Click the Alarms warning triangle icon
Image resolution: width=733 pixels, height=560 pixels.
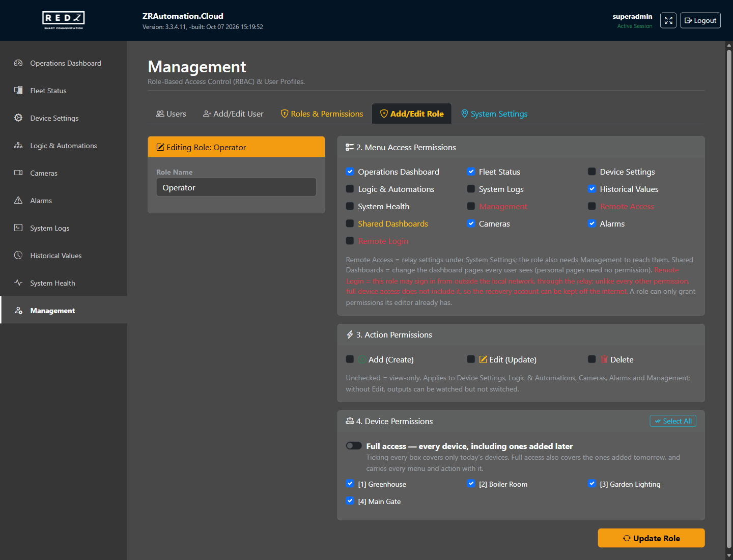click(18, 201)
